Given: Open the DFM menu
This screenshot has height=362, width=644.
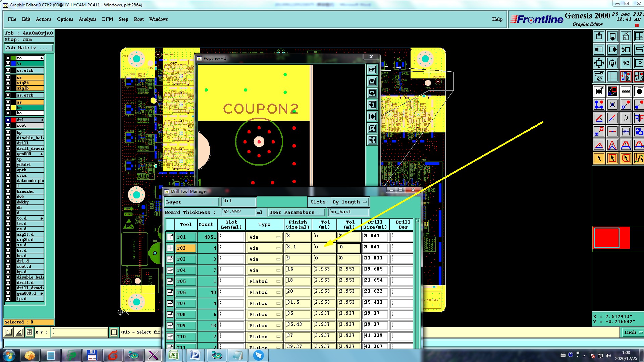Looking at the screenshot, I should pyautogui.click(x=107, y=19).
